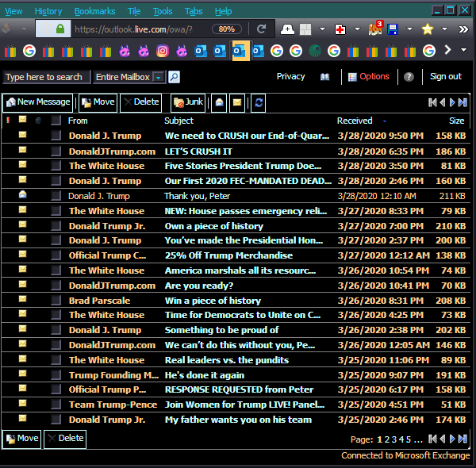Screen dimensions: 476x468
Task: Show more toolbar items with double chevron
Action: pyautogui.click(x=463, y=29)
